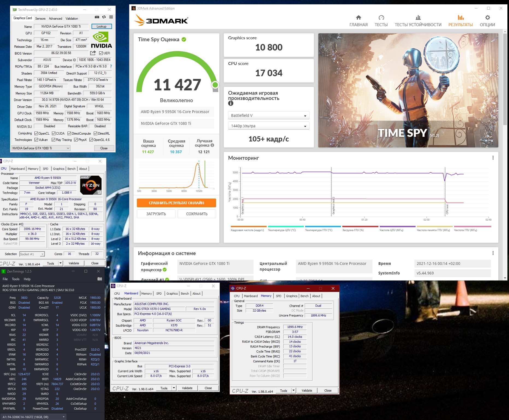This screenshot has width=509, height=420.
Task: Toggle the PhysX checkbox
Action: click(76, 140)
